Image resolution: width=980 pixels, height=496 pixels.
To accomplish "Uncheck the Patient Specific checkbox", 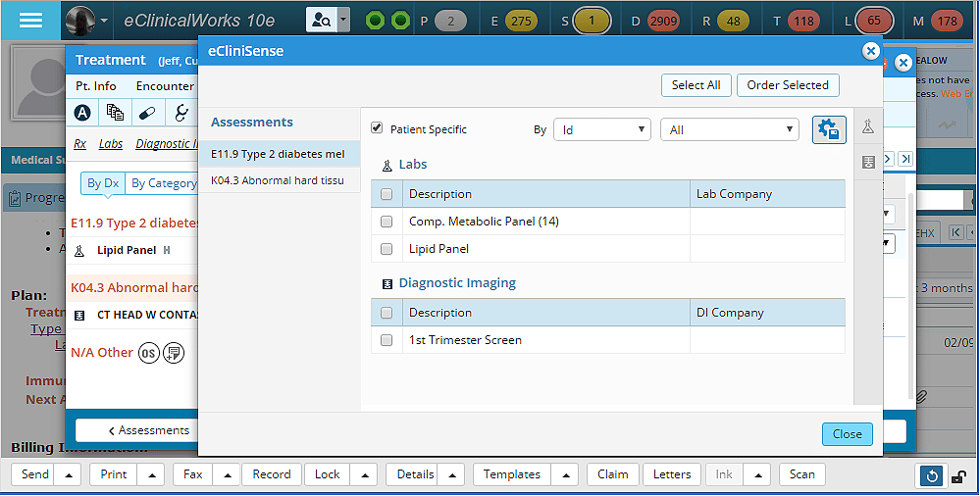I will (377, 127).
